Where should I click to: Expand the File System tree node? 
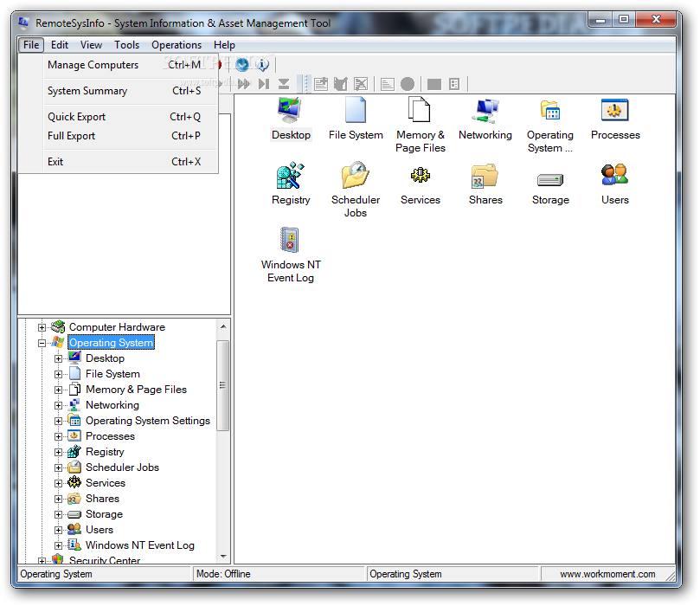(x=58, y=374)
